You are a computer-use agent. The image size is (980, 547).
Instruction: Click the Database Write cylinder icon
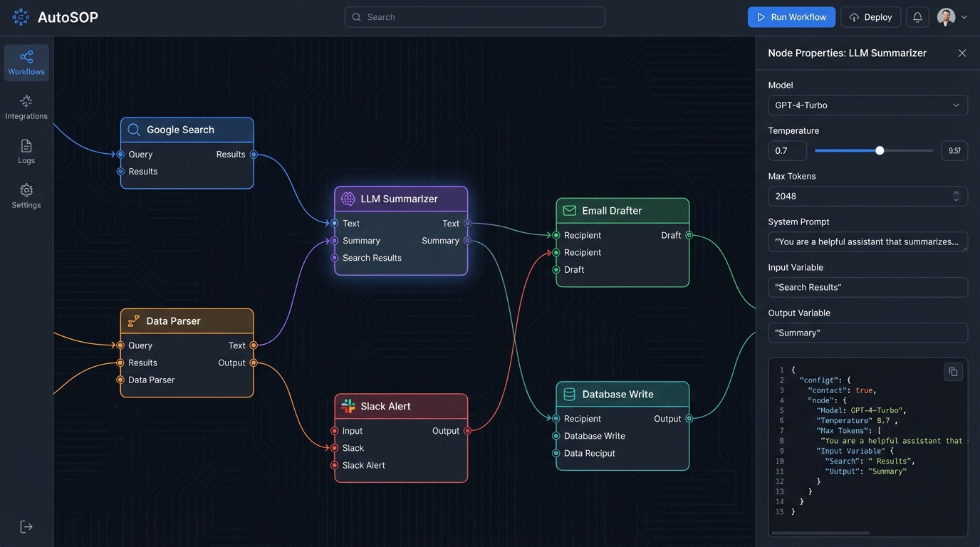click(569, 394)
